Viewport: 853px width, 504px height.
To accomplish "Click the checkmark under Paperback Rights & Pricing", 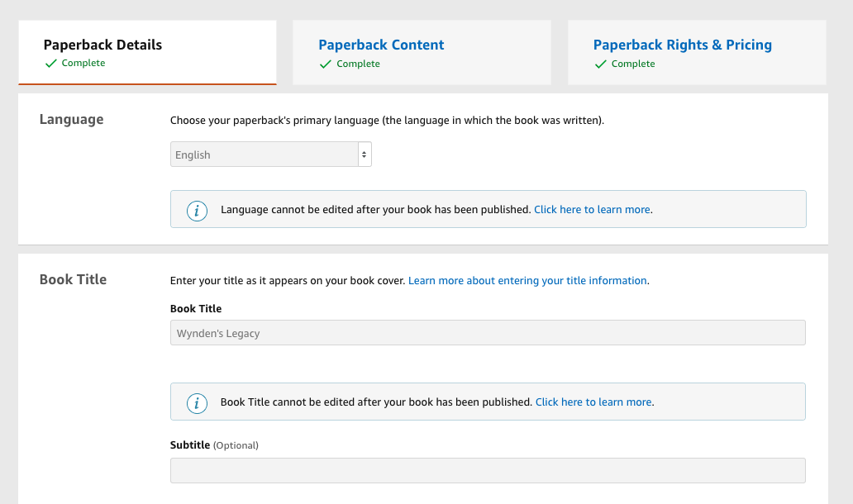I will tap(601, 64).
